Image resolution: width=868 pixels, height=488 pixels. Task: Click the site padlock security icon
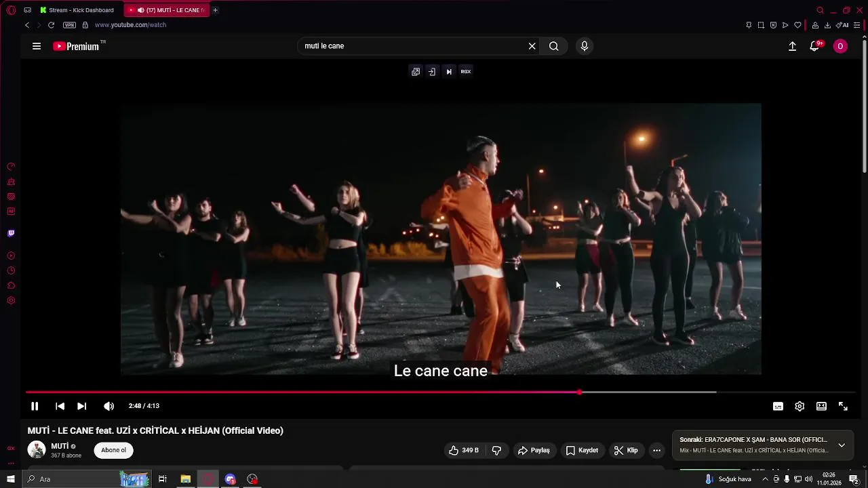pos(85,25)
